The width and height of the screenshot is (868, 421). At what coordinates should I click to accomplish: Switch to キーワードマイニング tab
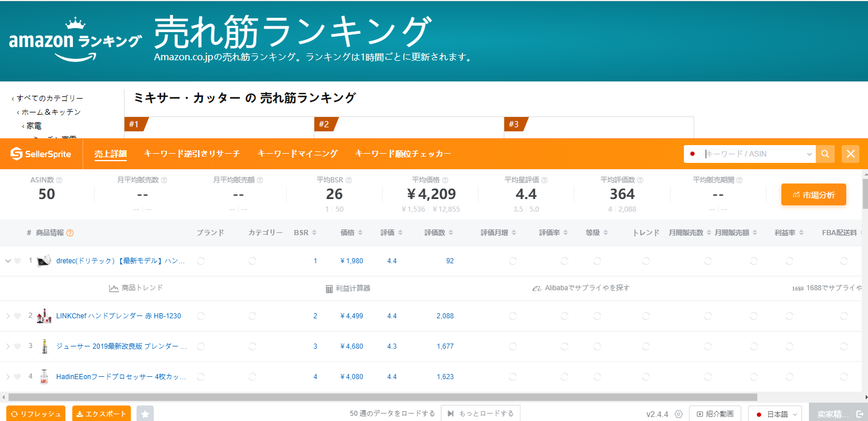(297, 154)
